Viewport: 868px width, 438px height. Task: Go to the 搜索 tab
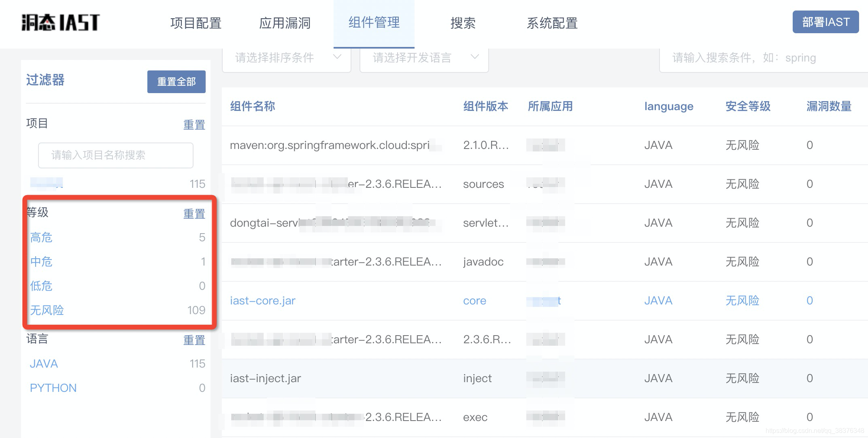click(x=463, y=23)
